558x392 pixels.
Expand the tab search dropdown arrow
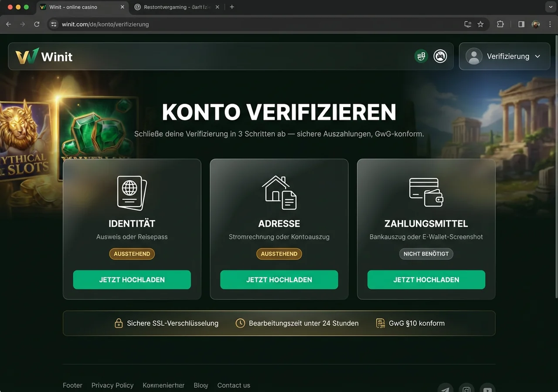tap(550, 7)
